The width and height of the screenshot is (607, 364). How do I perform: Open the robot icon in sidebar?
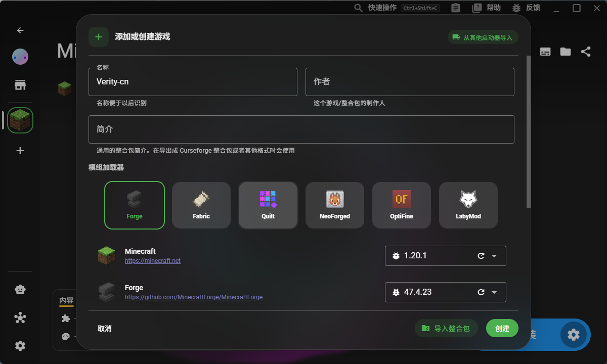tap(20, 289)
